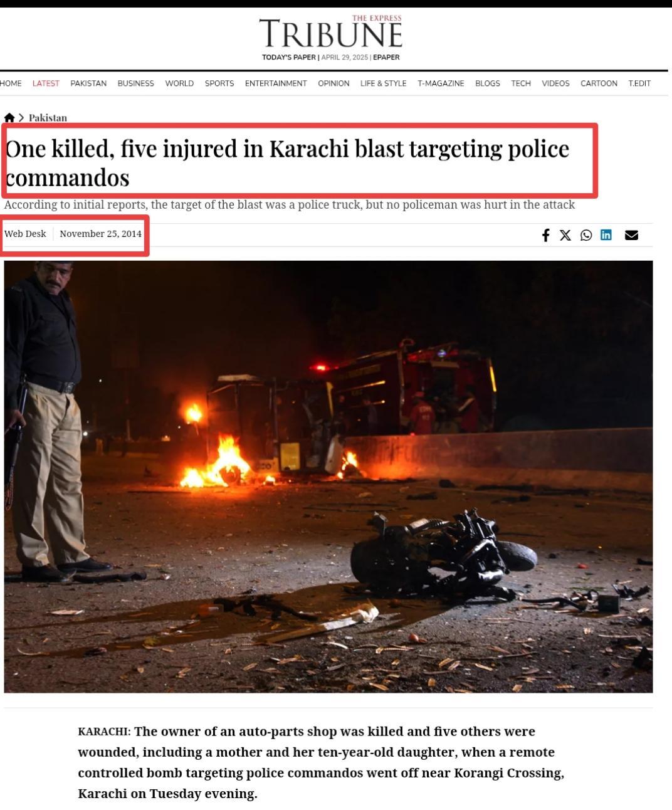Go to BUSINESS menu section

[135, 83]
